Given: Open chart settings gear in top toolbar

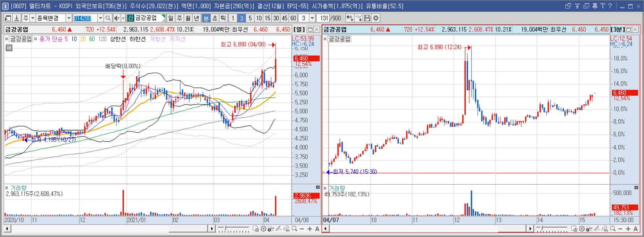Looking at the screenshot, I should (376, 18).
